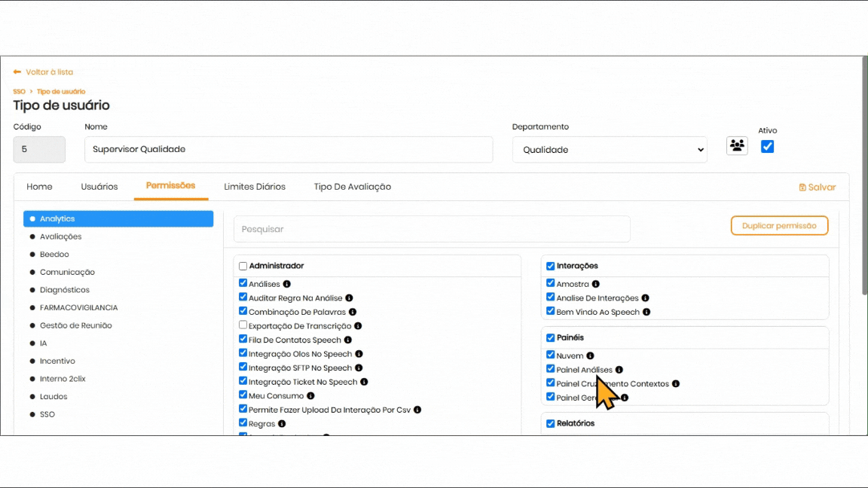
Task: Uncheck the Painéis group checkbox
Action: [x=551, y=337]
